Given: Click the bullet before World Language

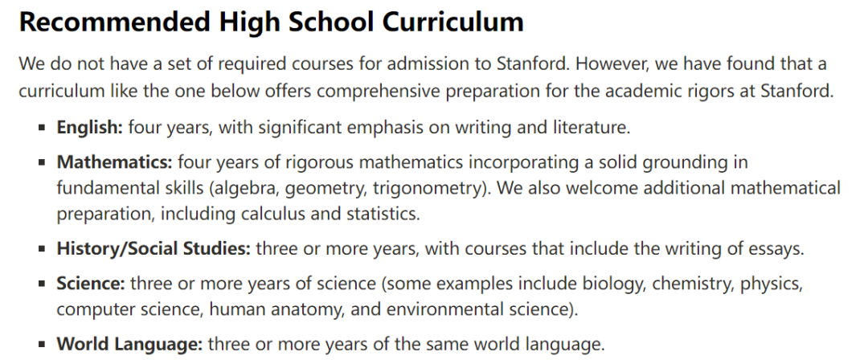Looking at the screenshot, I should (x=42, y=345).
